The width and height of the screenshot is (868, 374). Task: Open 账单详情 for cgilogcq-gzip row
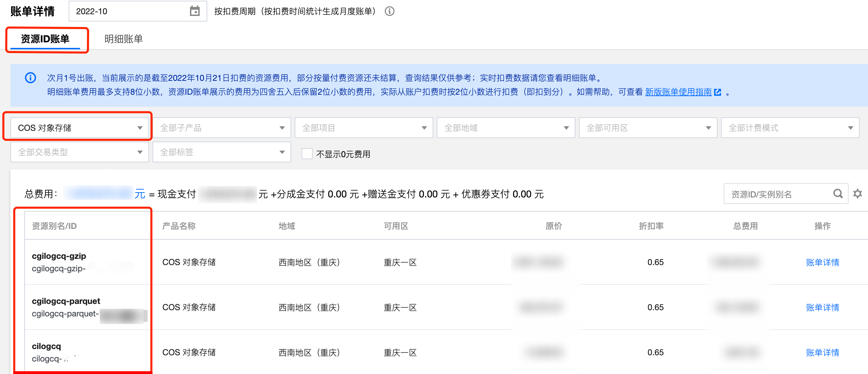click(823, 262)
